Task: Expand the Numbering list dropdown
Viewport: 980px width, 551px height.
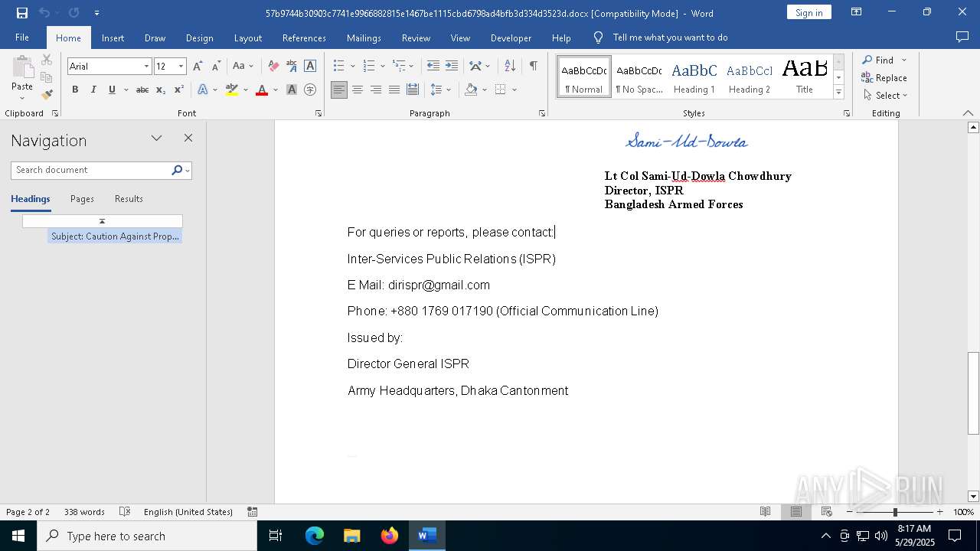Action: tap(383, 67)
